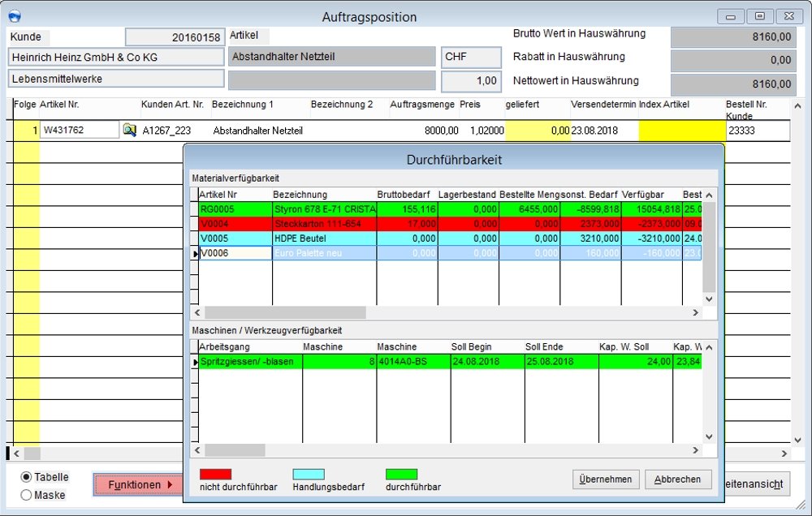This screenshot has width=812, height=516.
Task: Select the Maske radio button
Action: coord(26,495)
